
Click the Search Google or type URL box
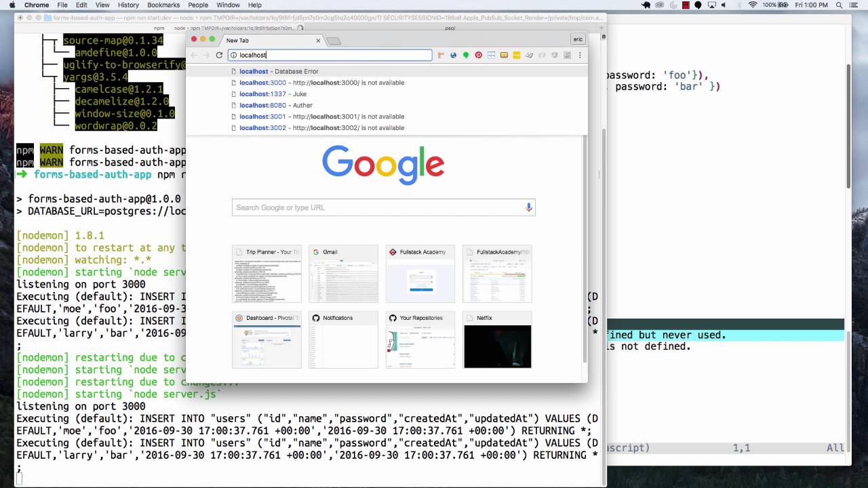point(383,207)
